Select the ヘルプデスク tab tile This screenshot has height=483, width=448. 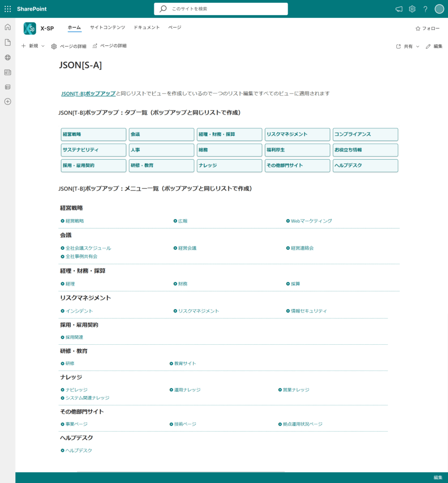coord(366,166)
